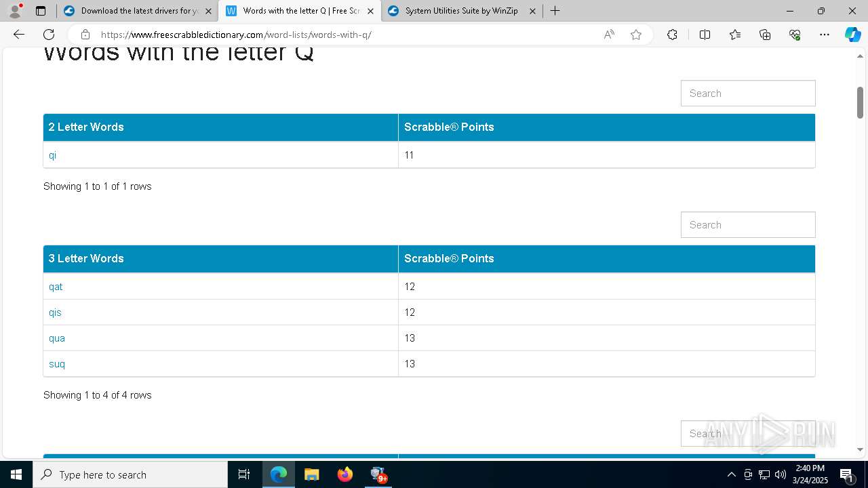Open the volume control tray icon
Image resolution: width=868 pixels, height=488 pixels.
(x=781, y=474)
